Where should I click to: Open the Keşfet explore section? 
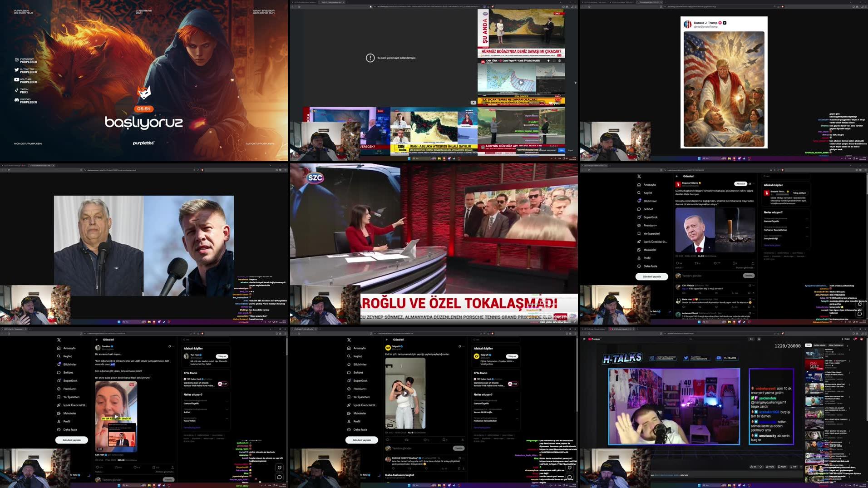pos(358,356)
